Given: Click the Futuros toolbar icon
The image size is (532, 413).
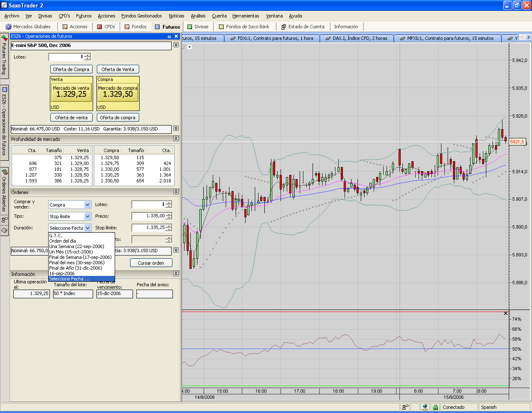Looking at the screenshot, I should pyautogui.click(x=158, y=27).
